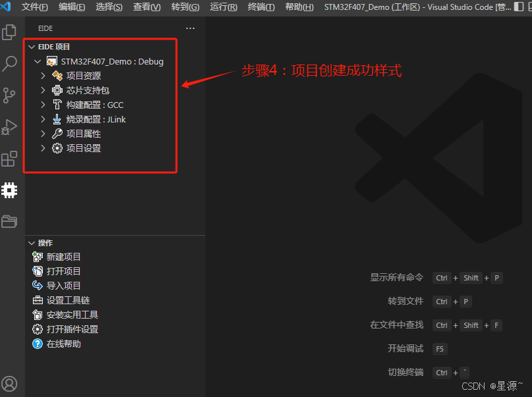Collapse the 操作 section
Screen dimensions: 532x397
32,243
